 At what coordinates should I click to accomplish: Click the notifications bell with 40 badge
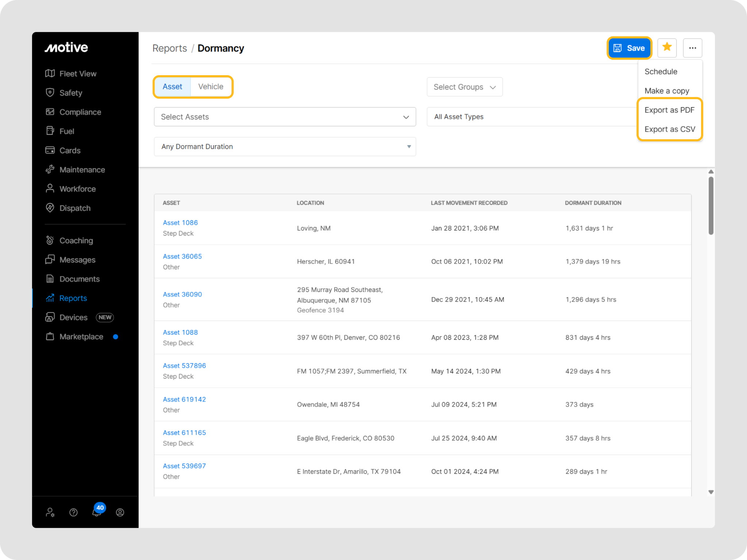click(97, 512)
